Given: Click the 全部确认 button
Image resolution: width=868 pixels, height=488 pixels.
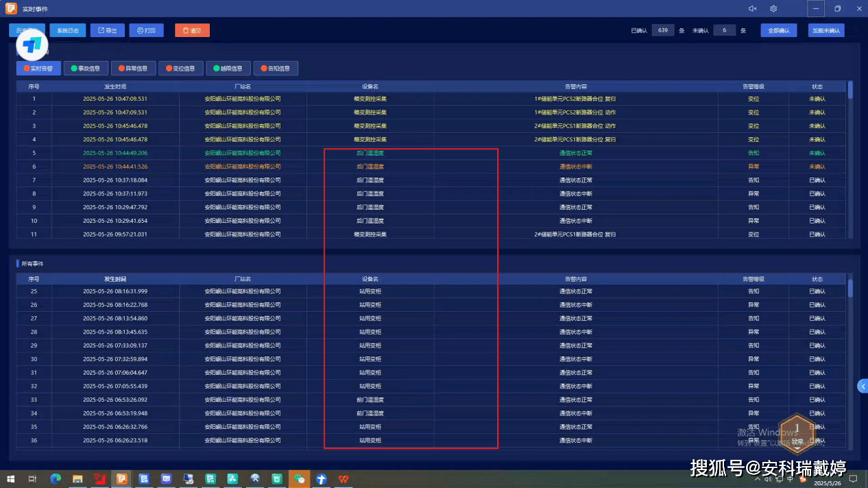Looking at the screenshot, I should click(779, 30).
